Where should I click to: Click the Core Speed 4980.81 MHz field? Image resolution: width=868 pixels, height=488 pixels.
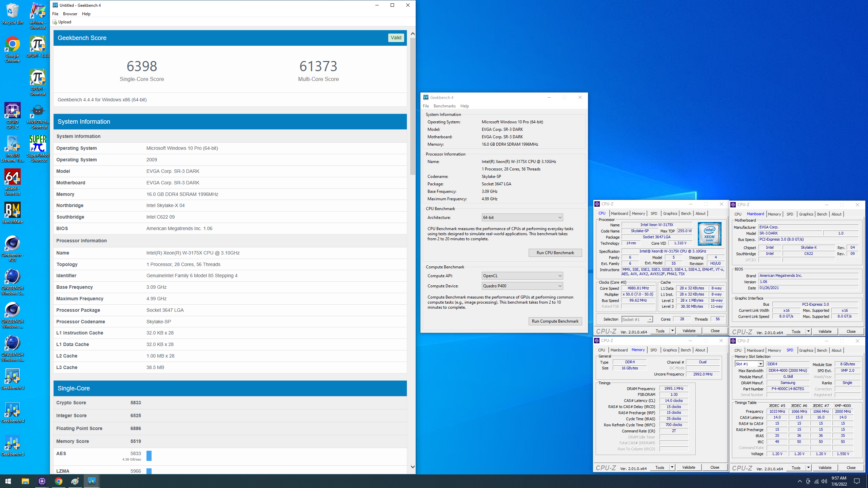point(638,288)
